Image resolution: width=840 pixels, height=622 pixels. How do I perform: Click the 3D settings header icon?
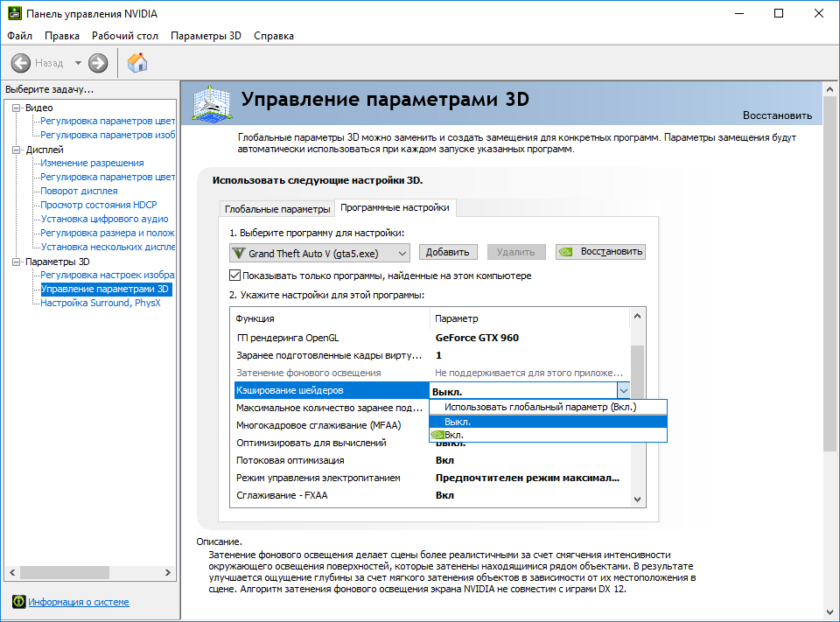[x=212, y=103]
